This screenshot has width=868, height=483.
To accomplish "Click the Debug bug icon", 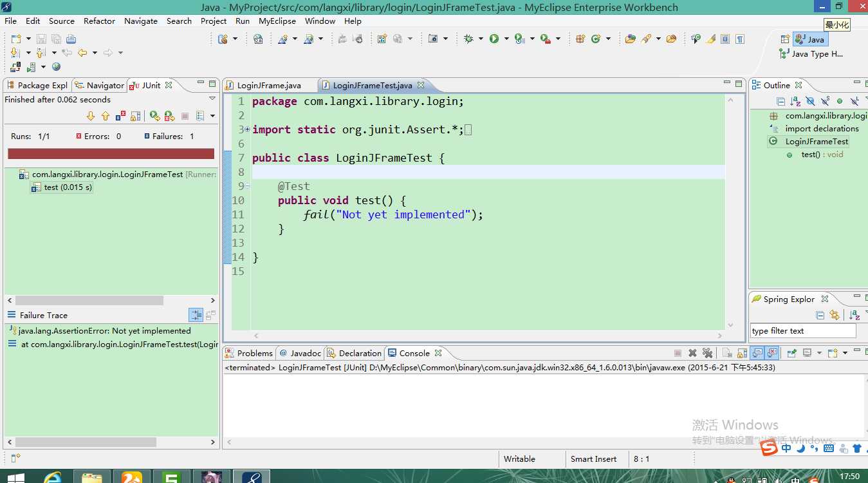I will [x=468, y=39].
